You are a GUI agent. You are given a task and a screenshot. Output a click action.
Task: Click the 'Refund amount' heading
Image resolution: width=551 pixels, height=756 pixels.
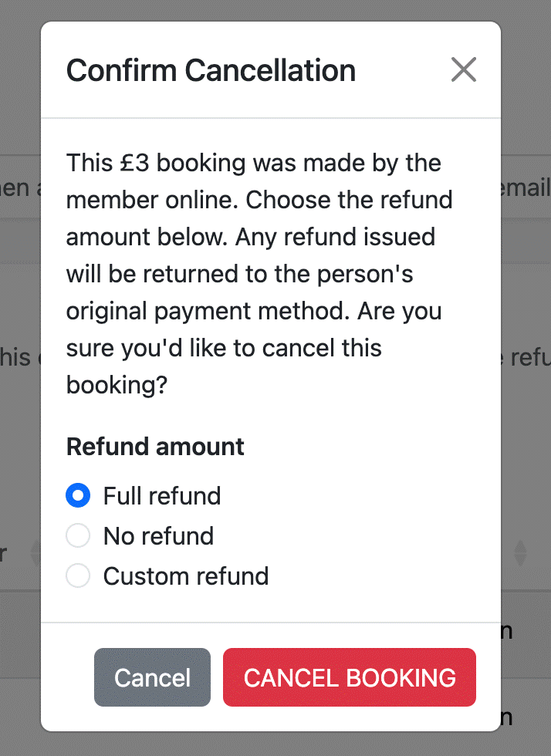[155, 447]
